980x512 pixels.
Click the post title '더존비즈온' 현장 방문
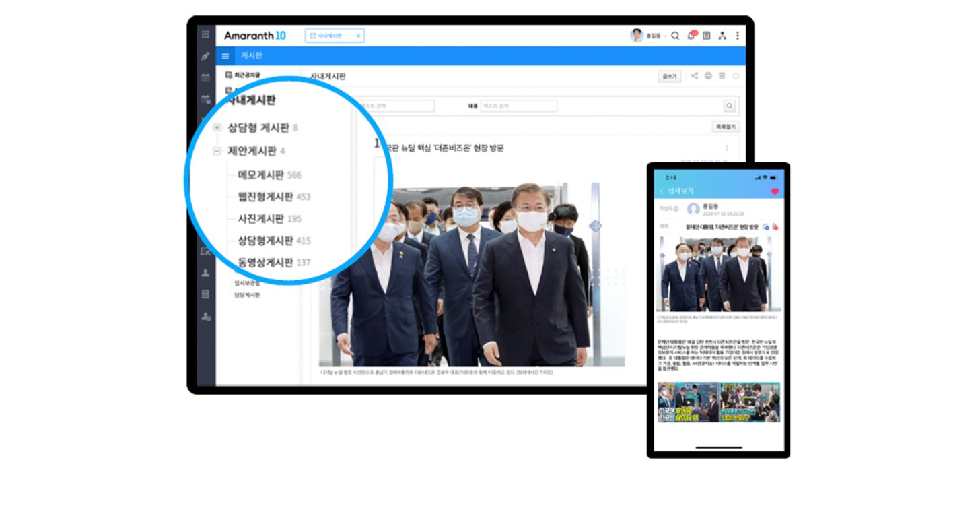444,148
